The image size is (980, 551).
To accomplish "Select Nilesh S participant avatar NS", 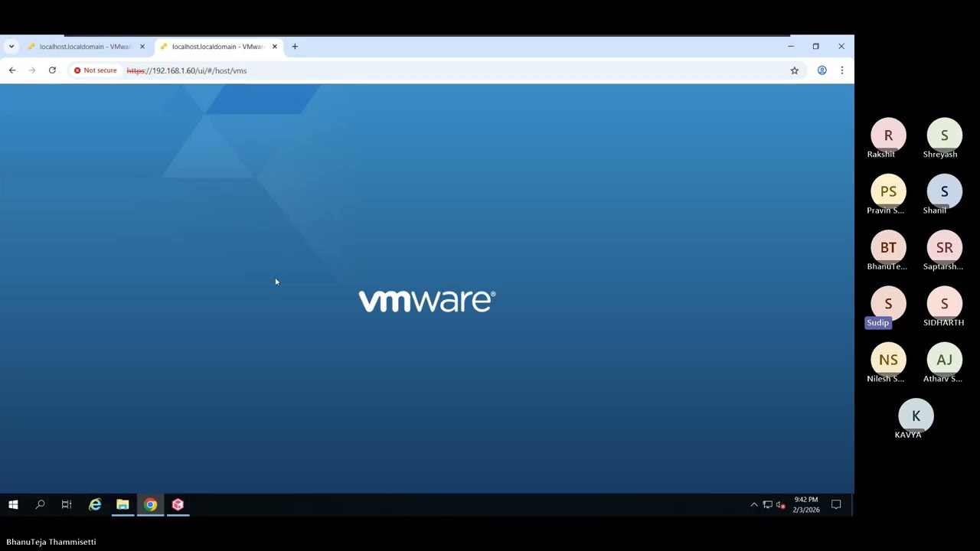I will (888, 360).
